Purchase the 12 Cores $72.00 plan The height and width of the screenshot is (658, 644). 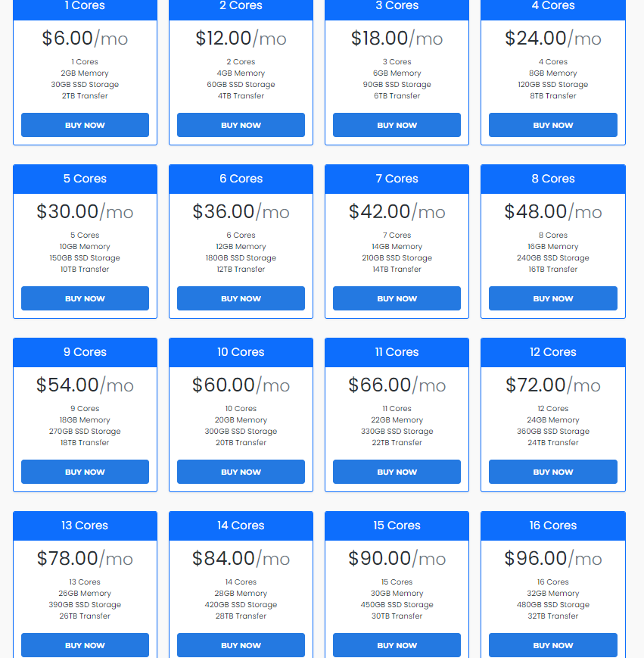552,472
